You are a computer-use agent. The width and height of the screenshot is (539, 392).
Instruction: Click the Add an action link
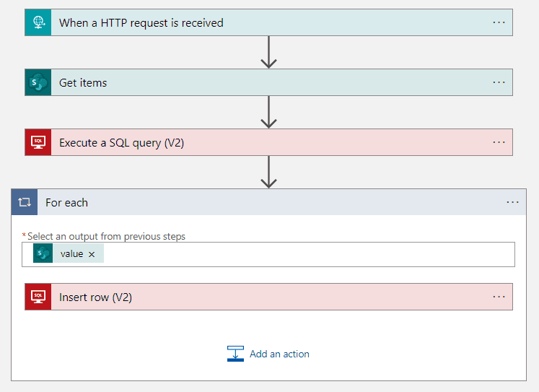pyautogui.click(x=279, y=354)
